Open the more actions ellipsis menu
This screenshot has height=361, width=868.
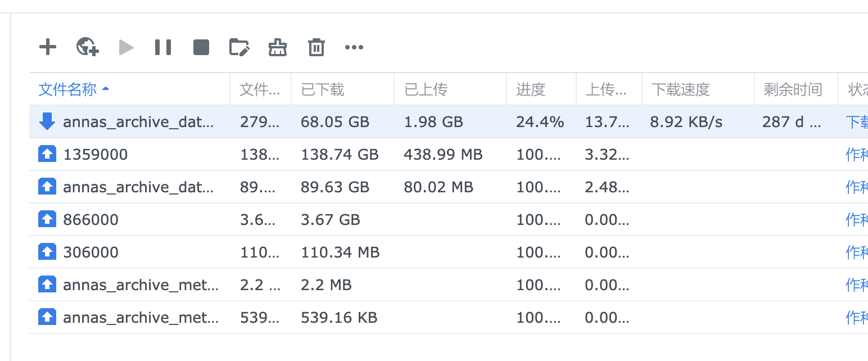[354, 47]
